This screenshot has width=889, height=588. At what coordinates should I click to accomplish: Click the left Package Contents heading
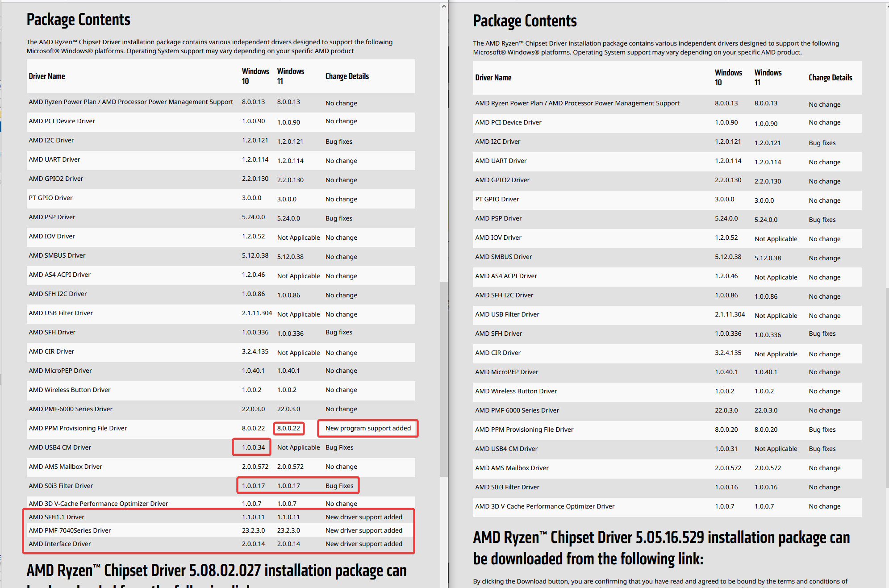point(78,20)
